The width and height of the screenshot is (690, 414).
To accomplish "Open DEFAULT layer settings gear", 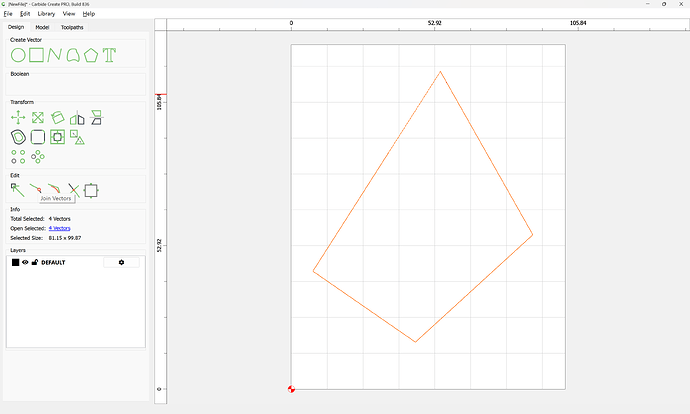I will 121,262.
